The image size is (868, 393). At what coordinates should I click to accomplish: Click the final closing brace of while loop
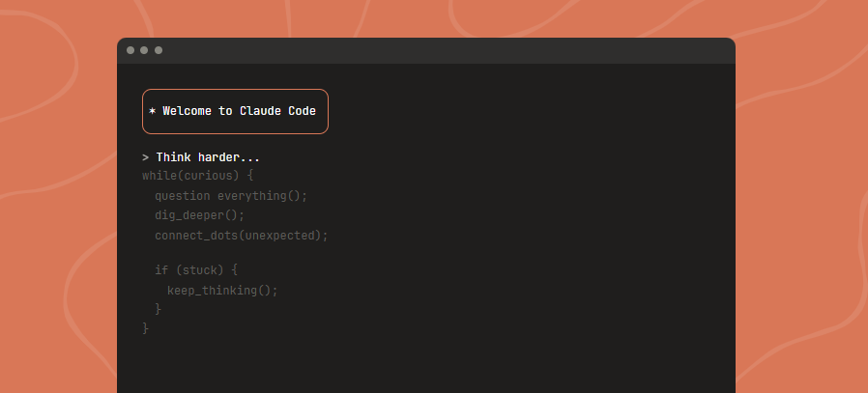tap(146, 328)
